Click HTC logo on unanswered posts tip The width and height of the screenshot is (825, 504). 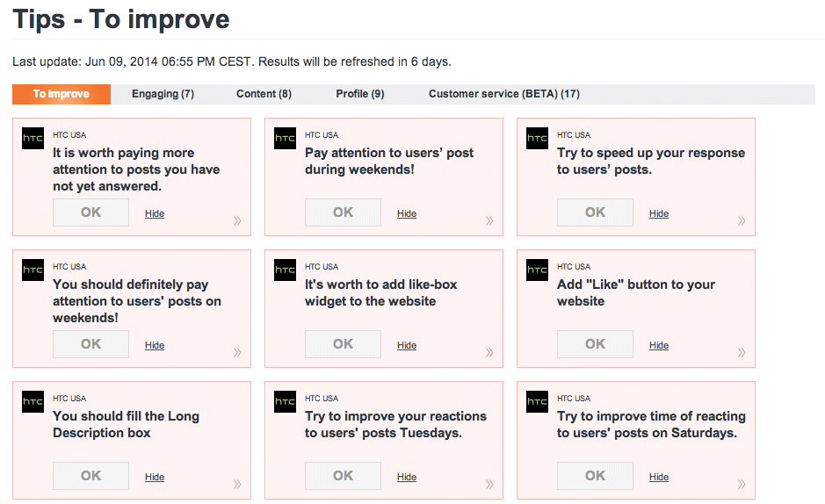(33, 139)
